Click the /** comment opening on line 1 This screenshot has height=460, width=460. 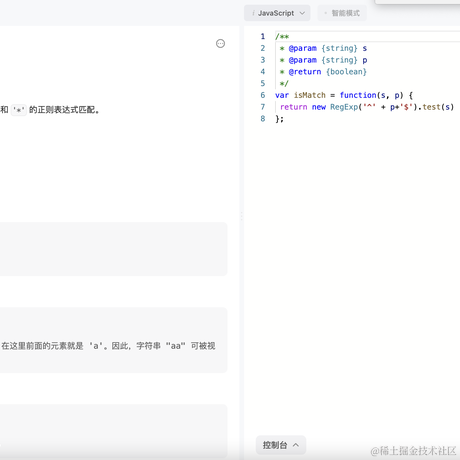(x=282, y=36)
